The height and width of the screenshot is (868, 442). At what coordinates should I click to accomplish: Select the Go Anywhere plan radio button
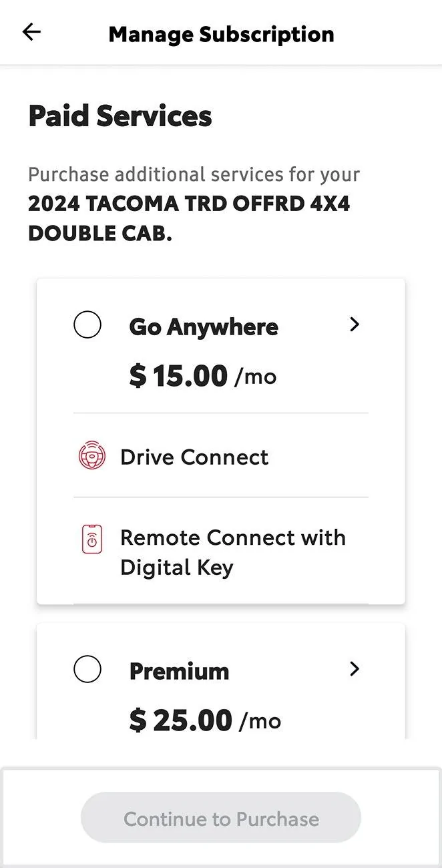click(87, 325)
